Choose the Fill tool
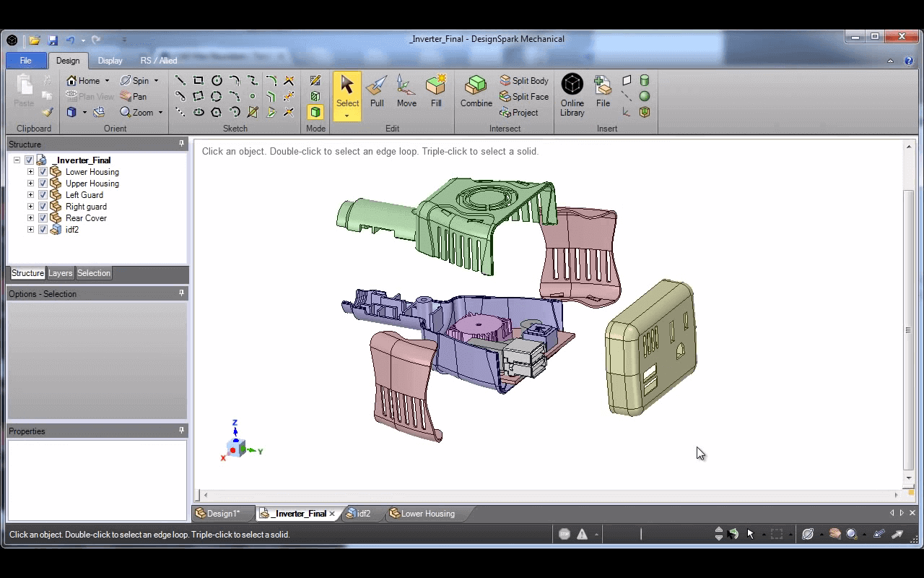This screenshot has height=578, width=924. pos(436,92)
